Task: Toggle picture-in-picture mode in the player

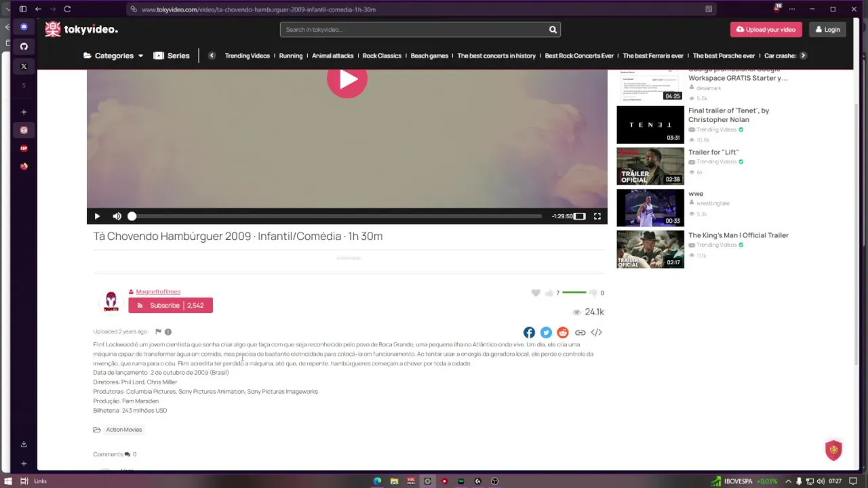Action: point(579,216)
